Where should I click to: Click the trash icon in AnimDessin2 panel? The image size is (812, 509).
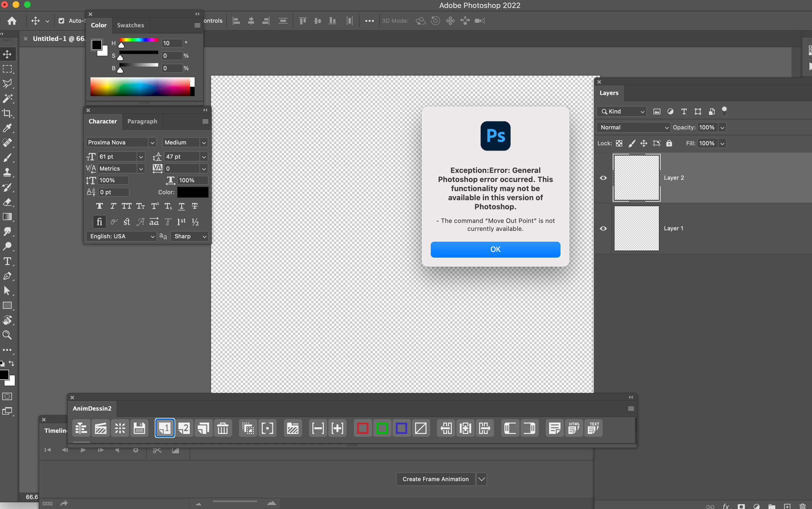click(222, 429)
